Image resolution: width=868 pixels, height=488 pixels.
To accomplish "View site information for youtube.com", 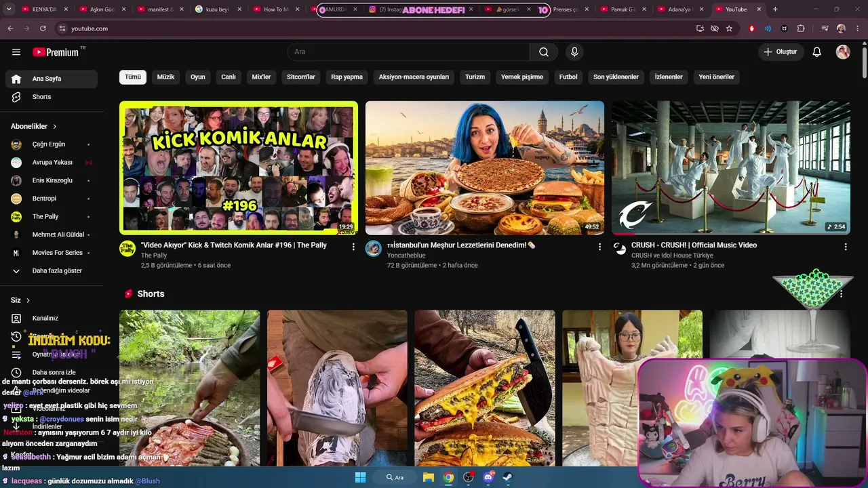I will coord(62,28).
